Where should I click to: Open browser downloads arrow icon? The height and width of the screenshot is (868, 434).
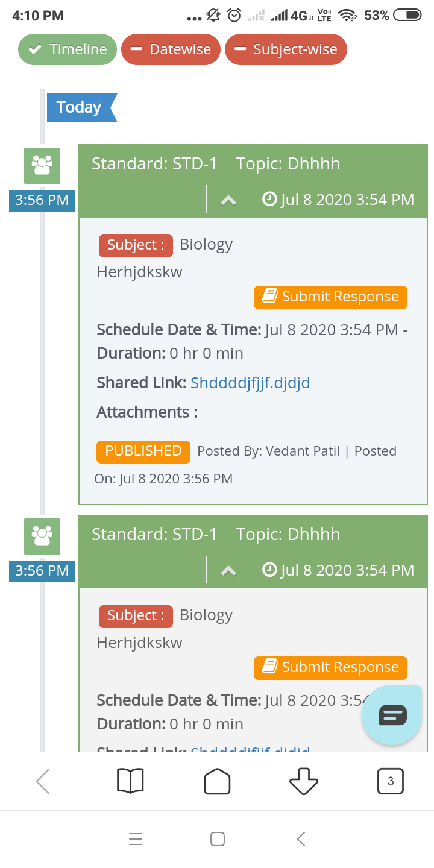tap(304, 782)
